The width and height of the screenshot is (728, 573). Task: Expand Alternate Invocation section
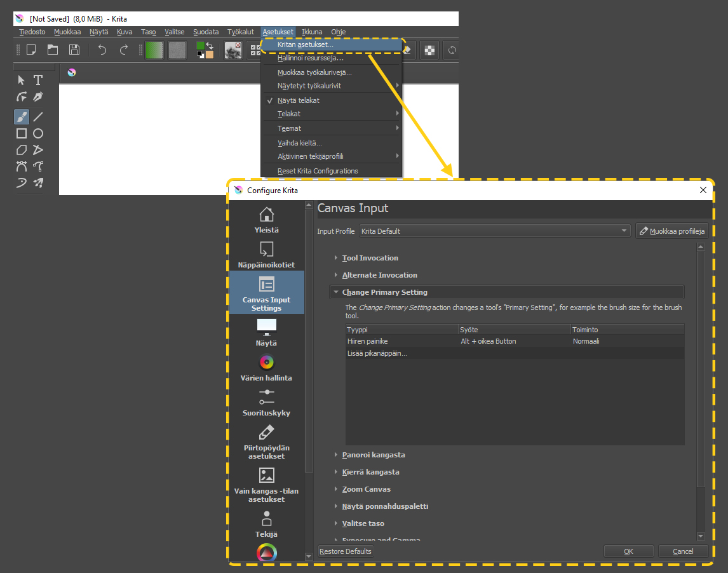click(x=379, y=275)
